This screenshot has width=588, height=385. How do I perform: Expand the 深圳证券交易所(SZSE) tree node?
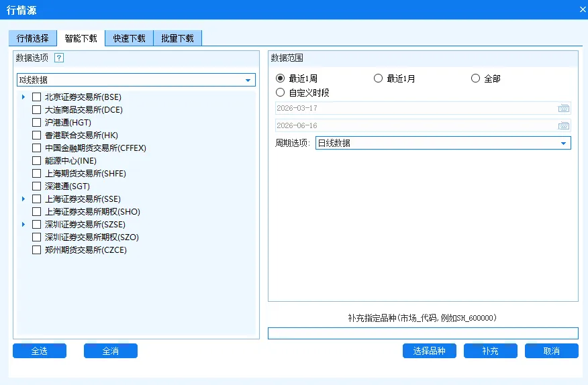[23, 225]
